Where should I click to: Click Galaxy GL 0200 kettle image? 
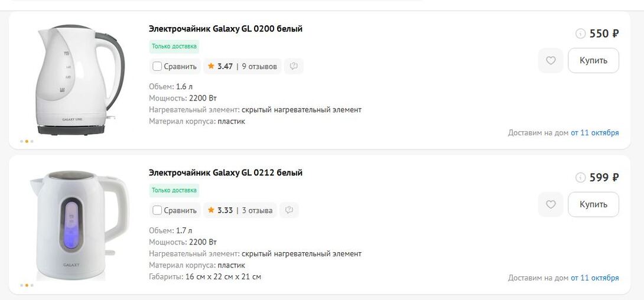pyautogui.click(x=80, y=80)
